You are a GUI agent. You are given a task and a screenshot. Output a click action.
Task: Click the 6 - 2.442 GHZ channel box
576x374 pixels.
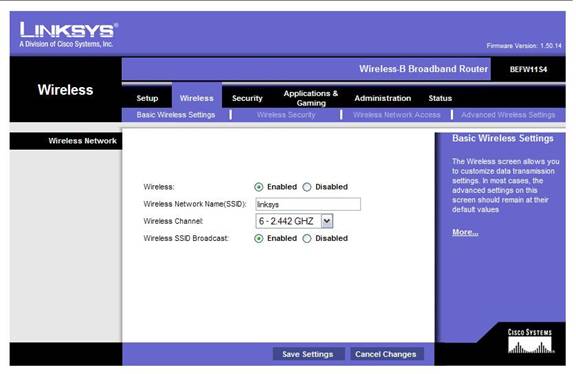click(294, 221)
